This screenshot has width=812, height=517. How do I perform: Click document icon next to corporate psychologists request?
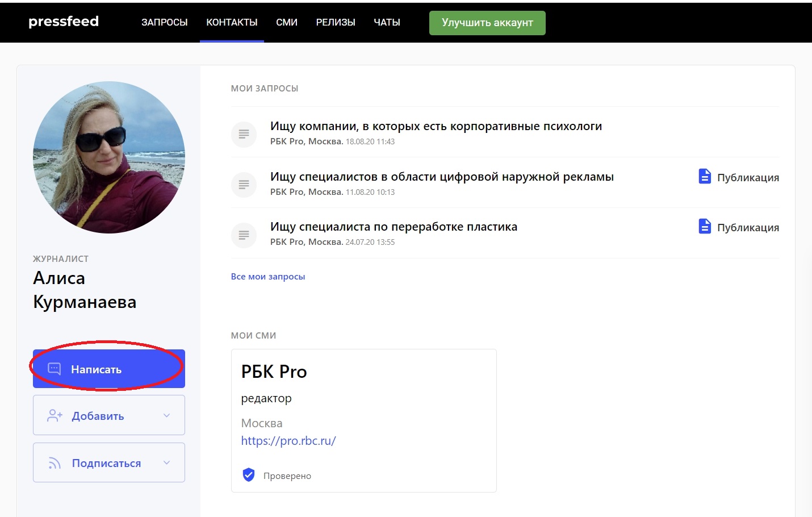(x=244, y=134)
